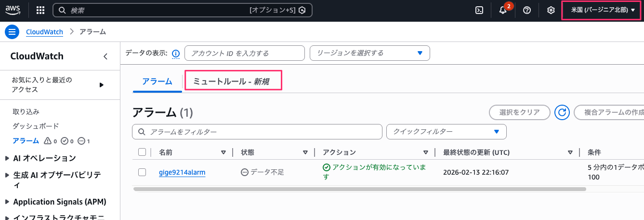
Task: Toggle the hamburger navigation menu
Action: tap(12, 32)
